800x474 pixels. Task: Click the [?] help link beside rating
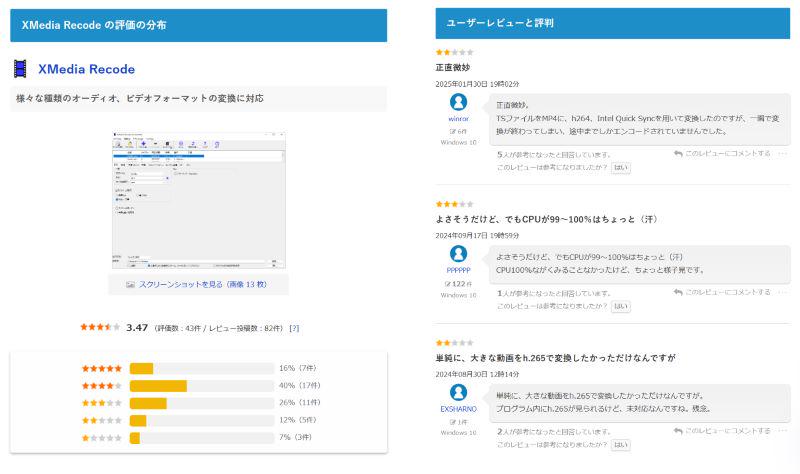(294, 328)
